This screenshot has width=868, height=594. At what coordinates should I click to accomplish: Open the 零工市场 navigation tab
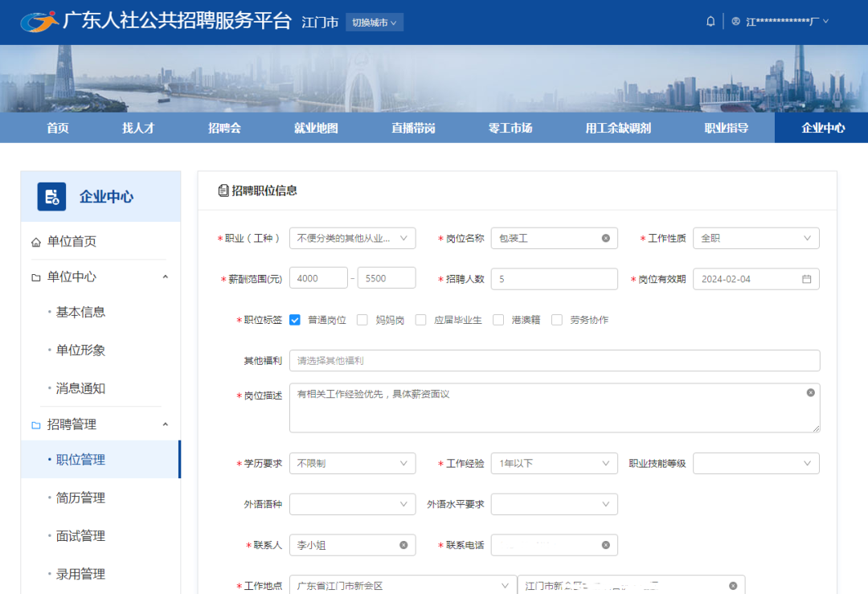coord(510,127)
